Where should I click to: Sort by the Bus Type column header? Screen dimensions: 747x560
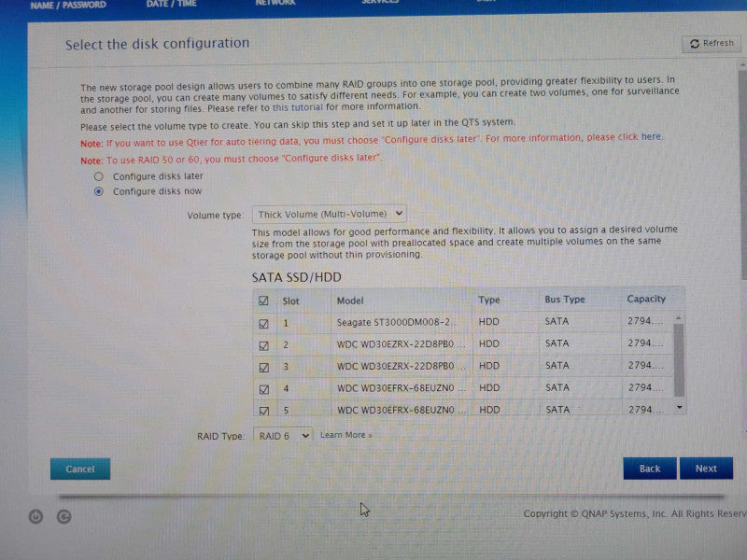click(x=565, y=299)
